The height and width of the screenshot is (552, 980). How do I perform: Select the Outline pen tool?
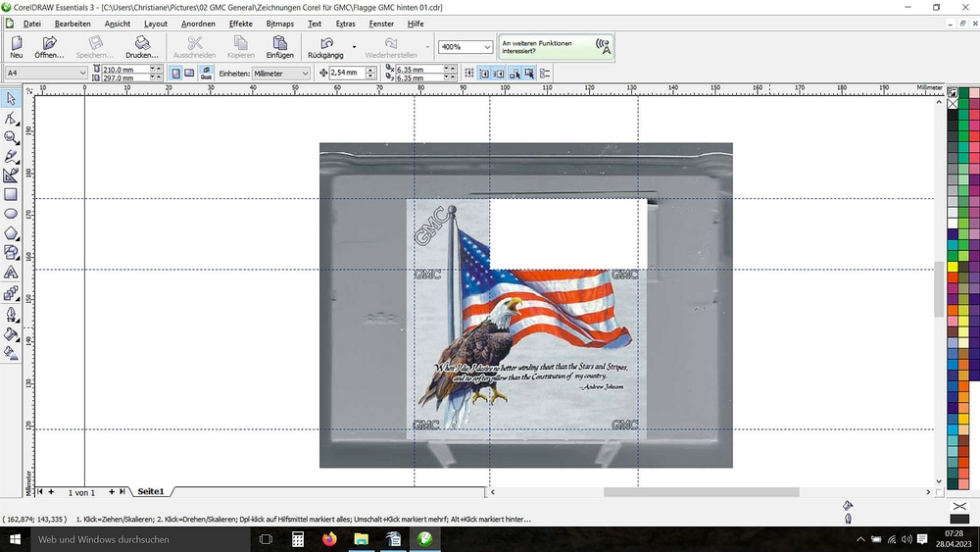pyautogui.click(x=11, y=314)
